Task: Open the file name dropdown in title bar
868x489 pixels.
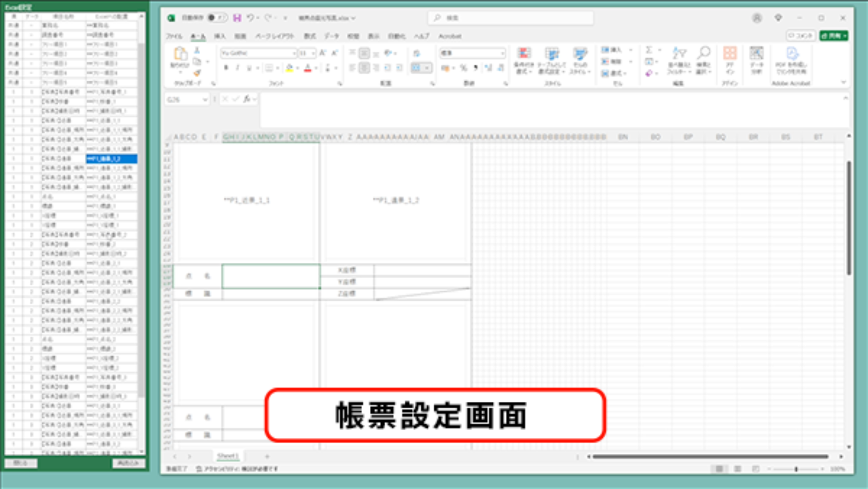Action: pyautogui.click(x=354, y=18)
